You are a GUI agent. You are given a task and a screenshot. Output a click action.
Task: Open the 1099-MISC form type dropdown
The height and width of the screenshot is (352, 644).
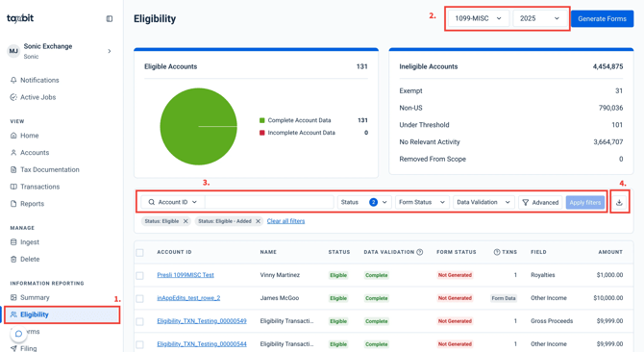point(479,18)
